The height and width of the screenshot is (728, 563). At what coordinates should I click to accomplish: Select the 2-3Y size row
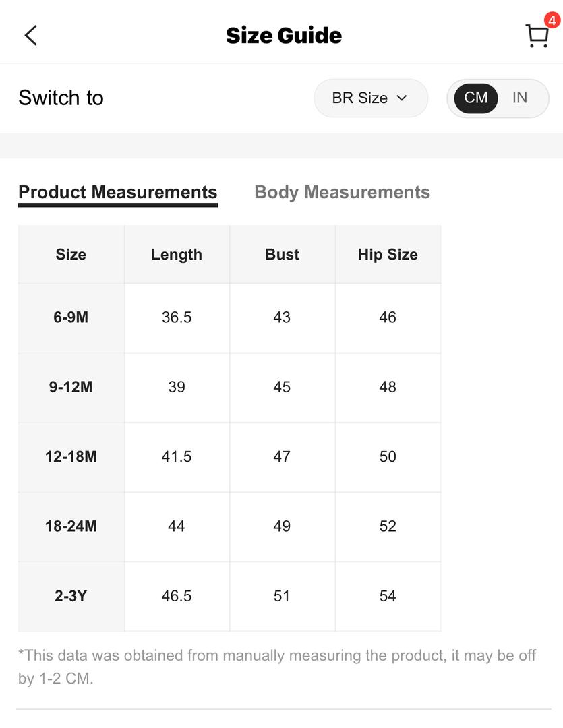click(x=229, y=597)
